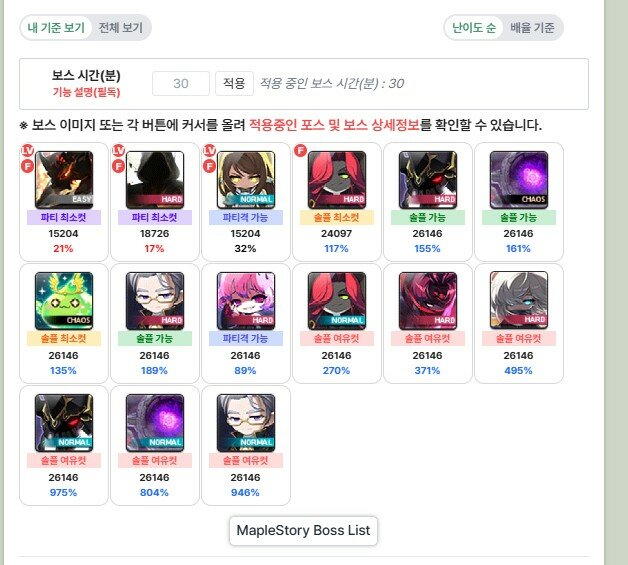Image resolution: width=628 pixels, height=565 pixels.
Task: Click the 파티 최소컷 label under Easy boss
Action: [64, 217]
